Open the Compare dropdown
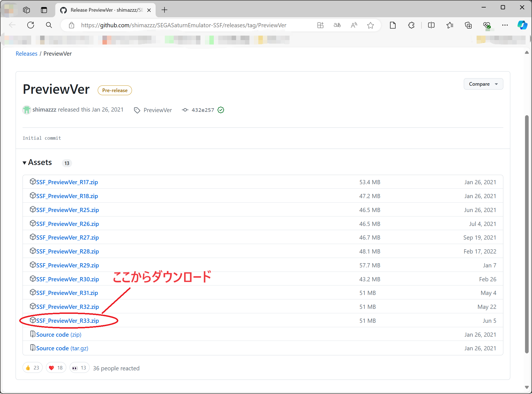Image resolution: width=532 pixels, height=394 pixels. point(483,84)
